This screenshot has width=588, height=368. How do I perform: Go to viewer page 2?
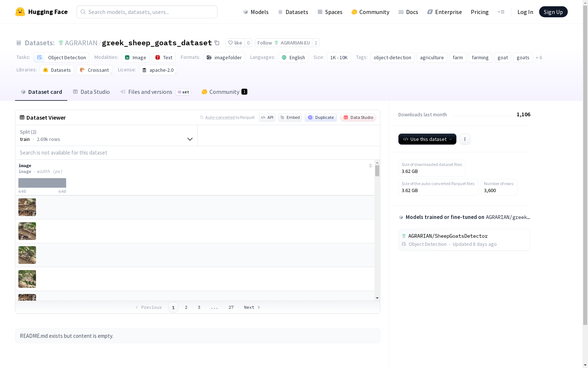tap(186, 307)
